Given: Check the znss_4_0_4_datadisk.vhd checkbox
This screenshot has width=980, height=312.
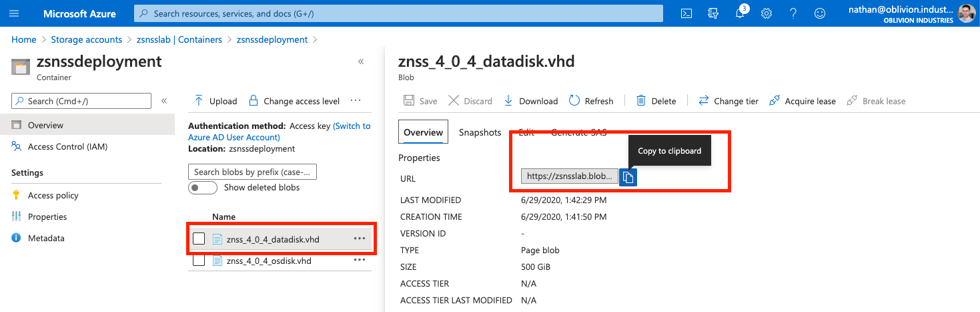Looking at the screenshot, I should pos(199,239).
